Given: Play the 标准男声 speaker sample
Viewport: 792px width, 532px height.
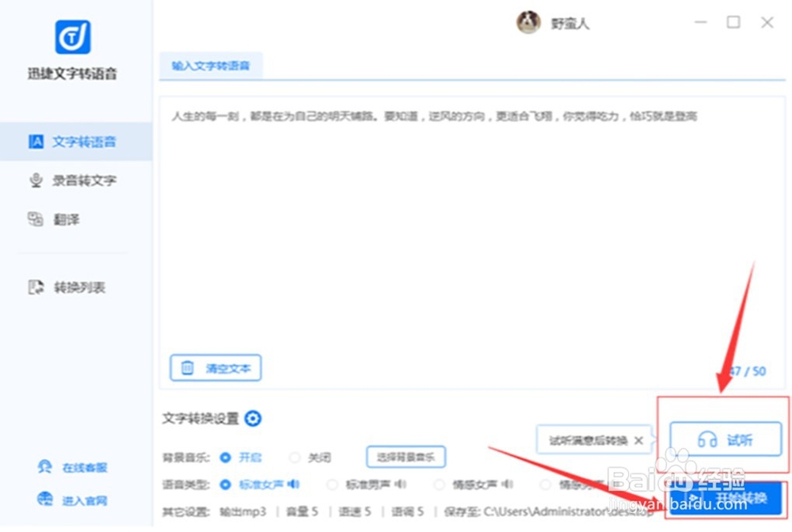Looking at the screenshot, I should [401, 484].
